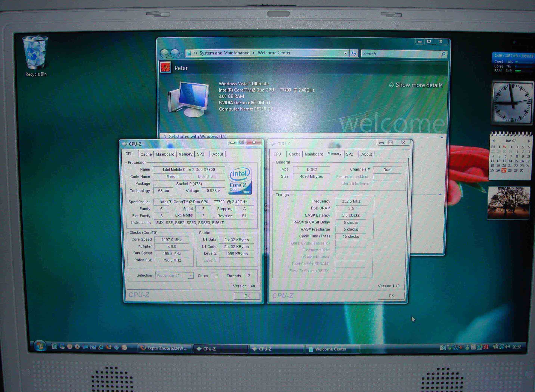The image size is (535, 392).
Task: Click the tree photo slideshow gadget
Action: tap(508, 203)
